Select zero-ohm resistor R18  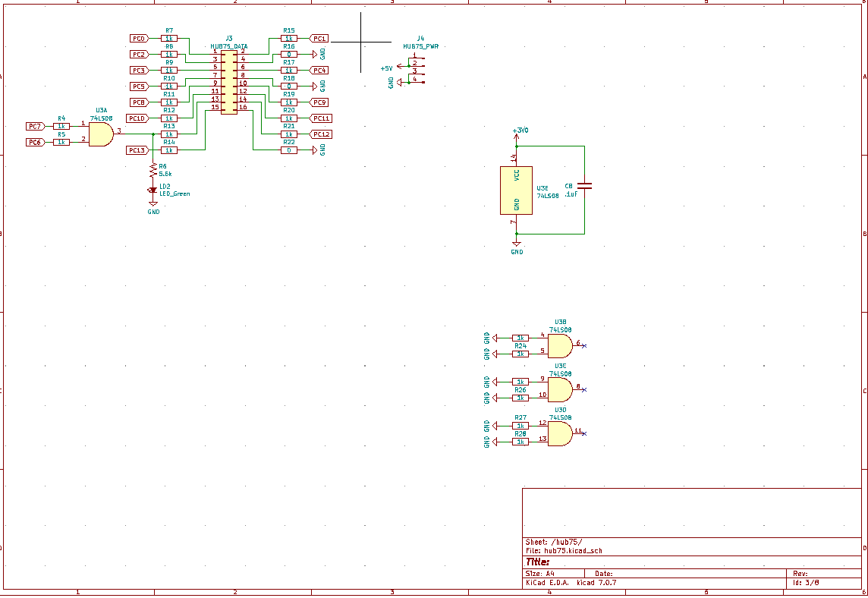[289, 87]
